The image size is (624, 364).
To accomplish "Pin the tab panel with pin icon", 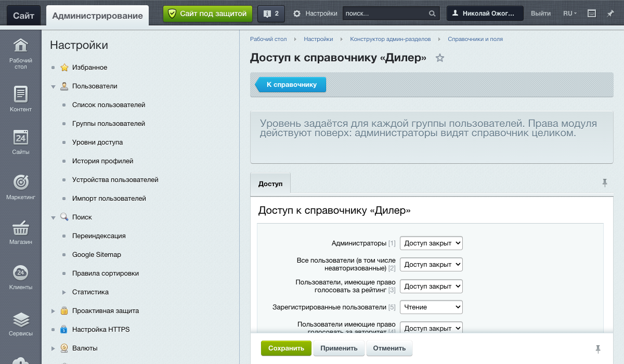I will [x=604, y=183].
